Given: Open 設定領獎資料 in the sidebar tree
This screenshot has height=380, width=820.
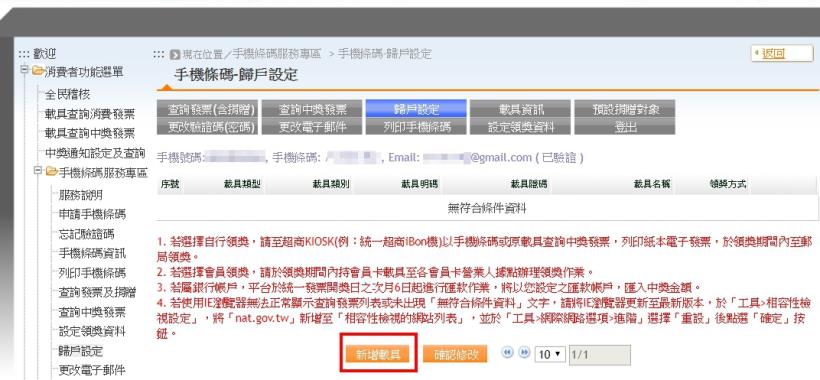Looking at the screenshot, I should pyautogui.click(x=92, y=331).
